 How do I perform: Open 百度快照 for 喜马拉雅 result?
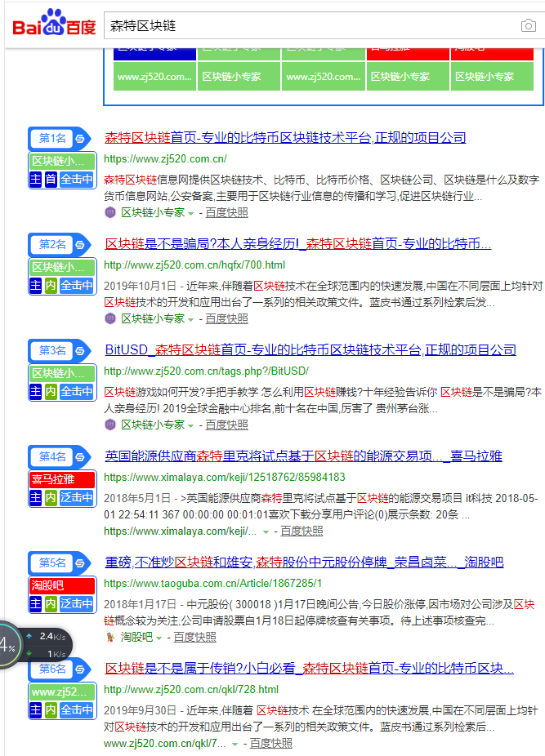(x=302, y=531)
